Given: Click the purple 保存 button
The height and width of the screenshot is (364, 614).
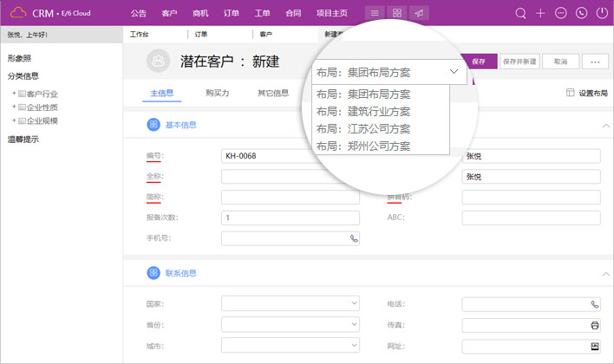Looking at the screenshot, I should click(478, 62).
